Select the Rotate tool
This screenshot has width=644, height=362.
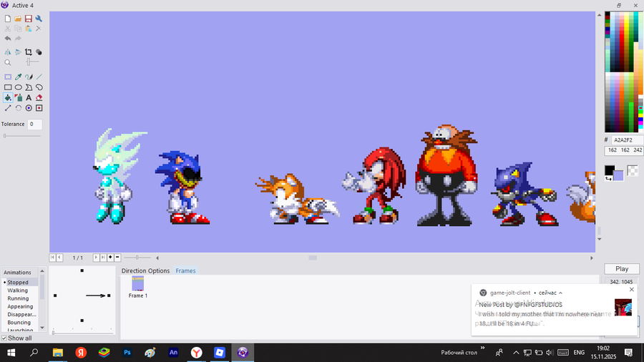(x=18, y=108)
